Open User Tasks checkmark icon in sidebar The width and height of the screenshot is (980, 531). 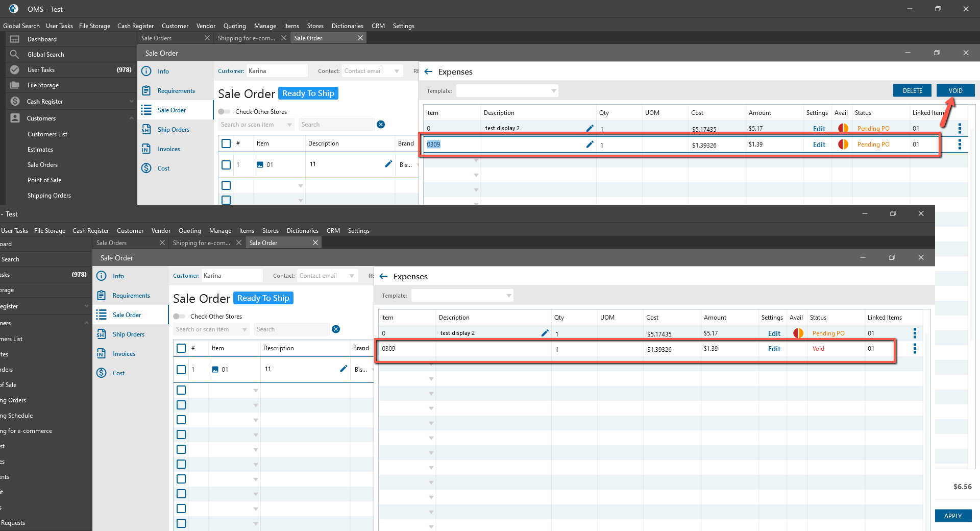(x=15, y=70)
